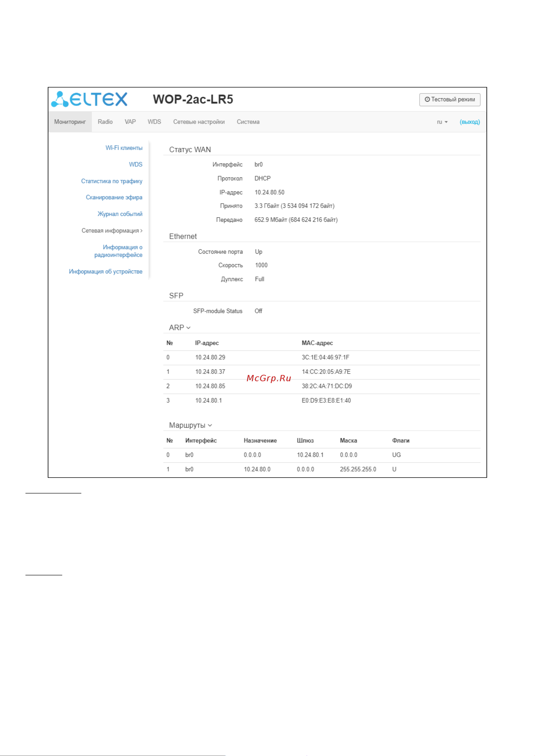
Task: Click mask value 255.255.255.0
Action: tap(358, 469)
